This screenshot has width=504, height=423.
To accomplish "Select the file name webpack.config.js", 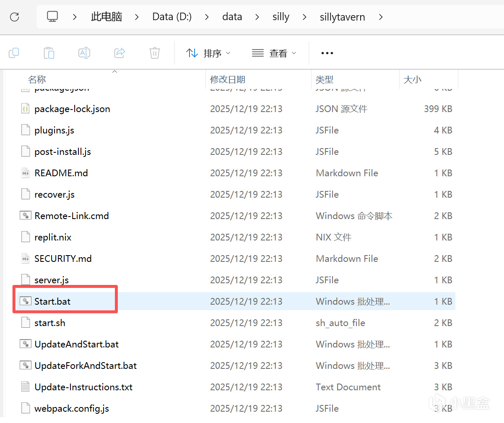I will [72, 408].
